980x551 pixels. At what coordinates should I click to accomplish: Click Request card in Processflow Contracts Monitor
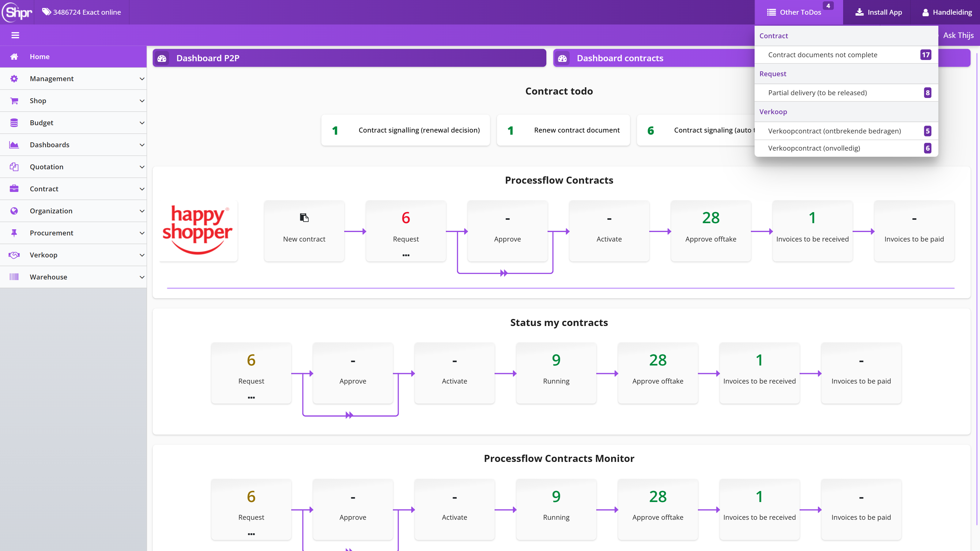[251, 510]
